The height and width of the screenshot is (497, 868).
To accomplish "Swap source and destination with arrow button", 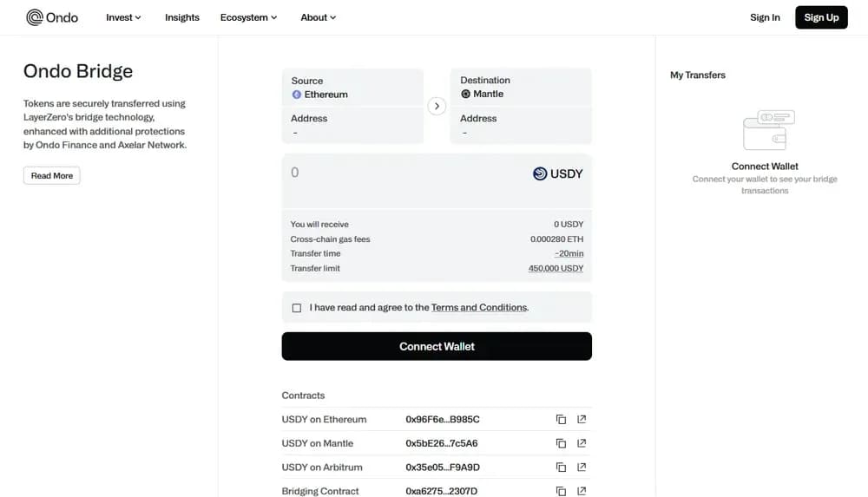I will (x=437, y=107).
